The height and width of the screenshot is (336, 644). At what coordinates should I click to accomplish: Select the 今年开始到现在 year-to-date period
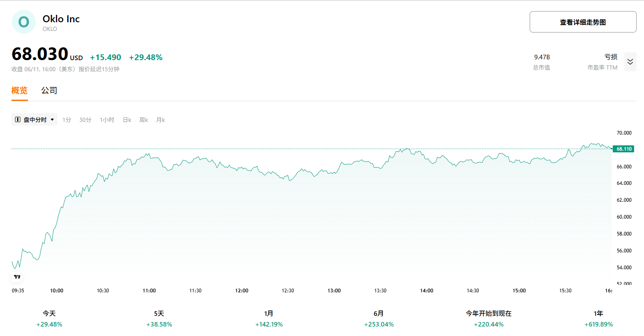pos(489,319)
